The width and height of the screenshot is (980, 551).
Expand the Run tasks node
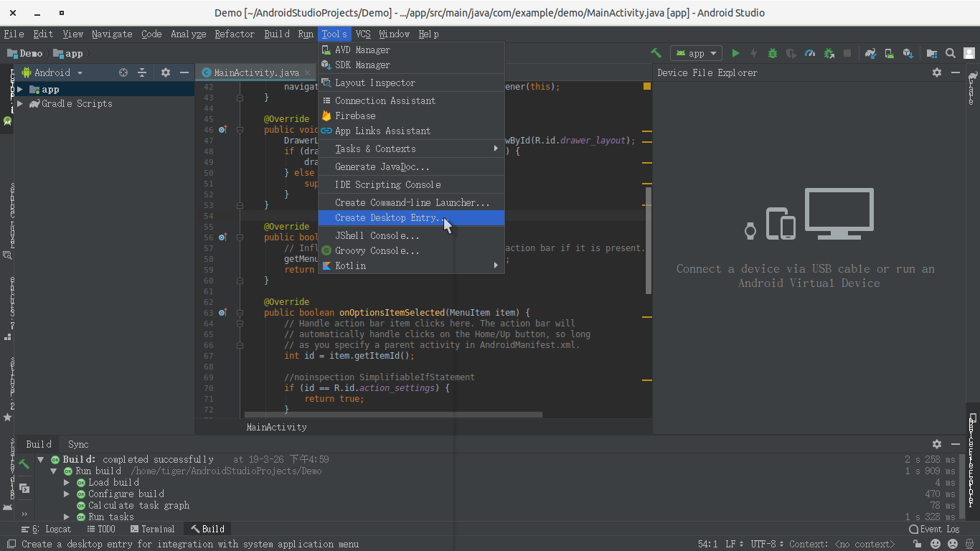tap(67, 517)
